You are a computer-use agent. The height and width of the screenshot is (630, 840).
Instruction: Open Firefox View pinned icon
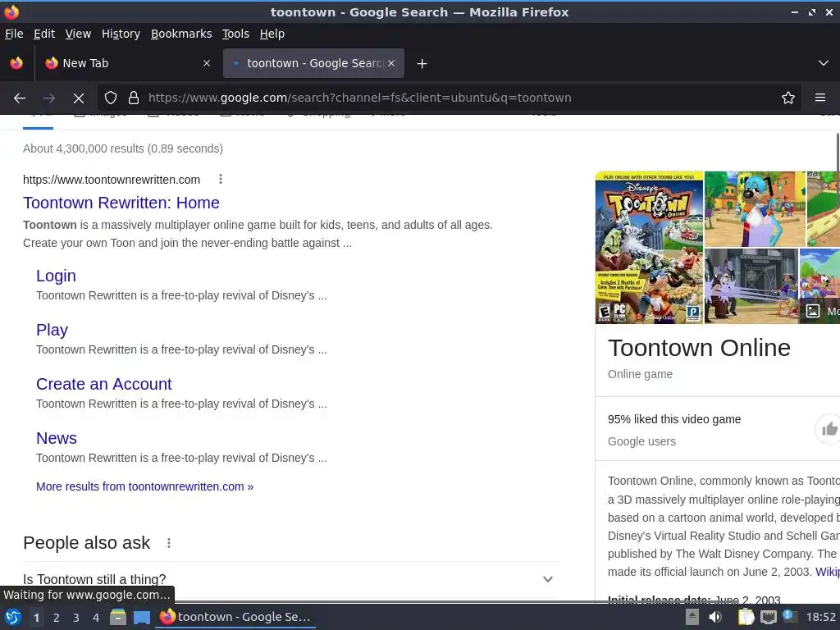[16, 63]
